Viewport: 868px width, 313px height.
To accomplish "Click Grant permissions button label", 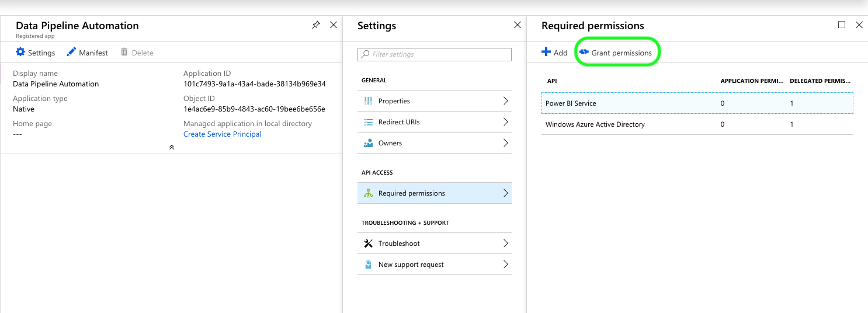I will pyautogui.click(x=622, y=53).
